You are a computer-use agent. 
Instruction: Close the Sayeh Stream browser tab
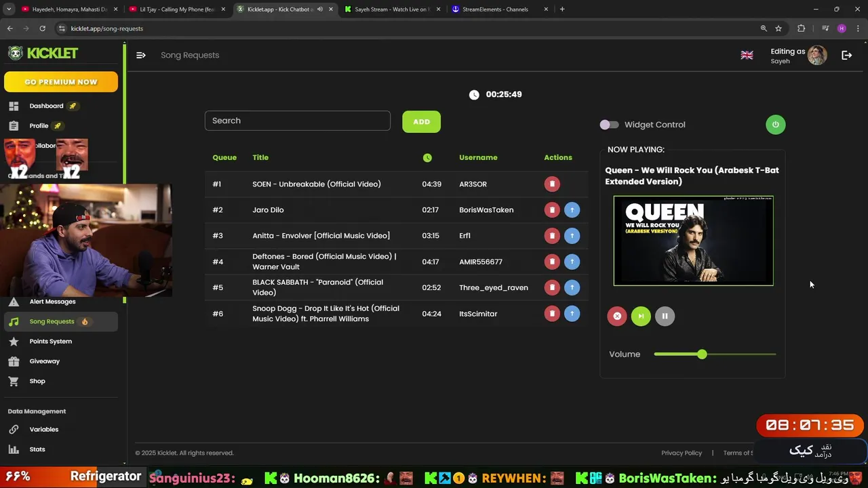[439, 9]
